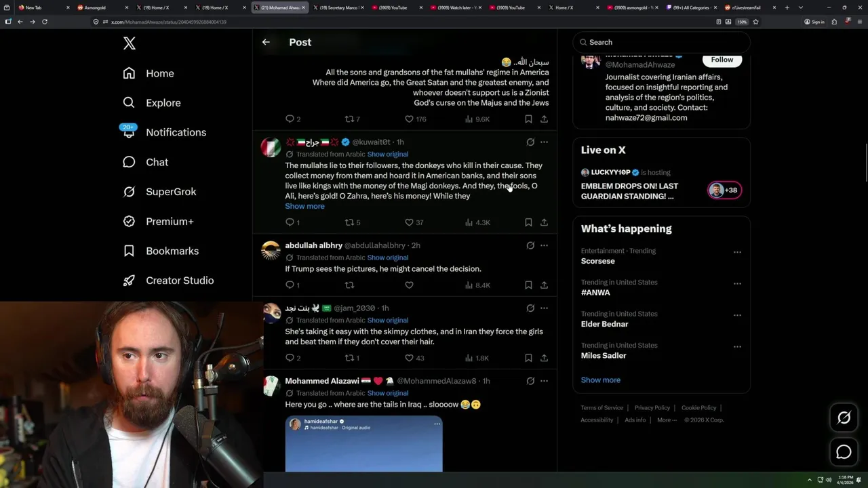This screenshot has width=868, height=488.
Task: Open more options on @kuwait0t post
Action: (544, 142)
